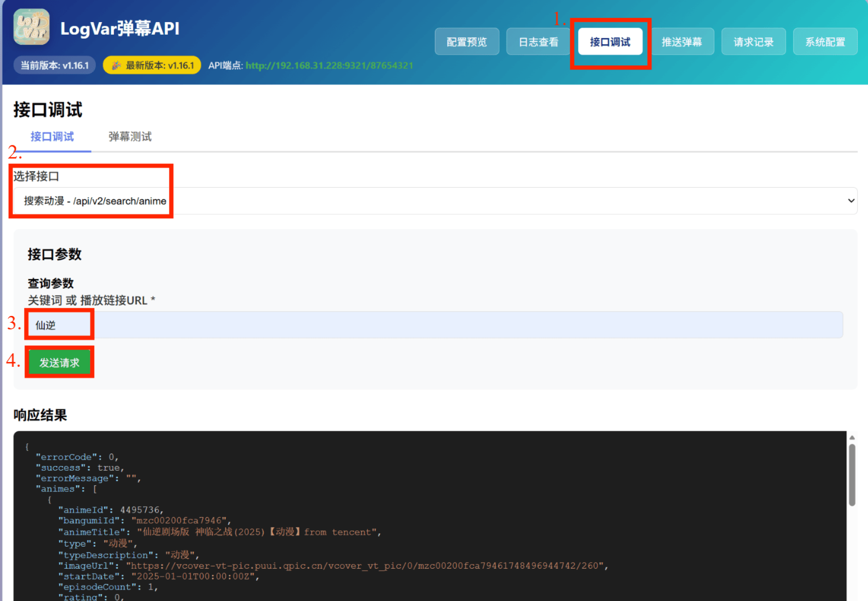Open the API endpoint URL link
Screen dimensions: 868x601
click(x=329, y=65)
